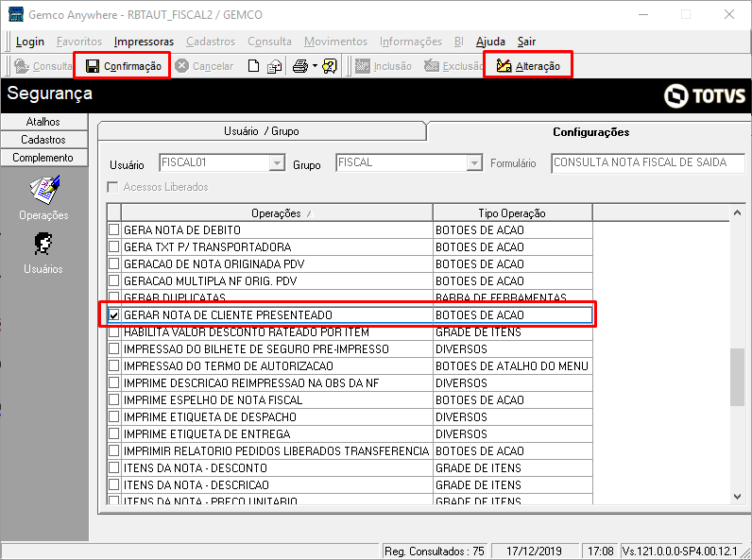Check GERA NOTA DE DEBITO
The height and width of the screenshot is (560, 752).
tap(113, 229)
